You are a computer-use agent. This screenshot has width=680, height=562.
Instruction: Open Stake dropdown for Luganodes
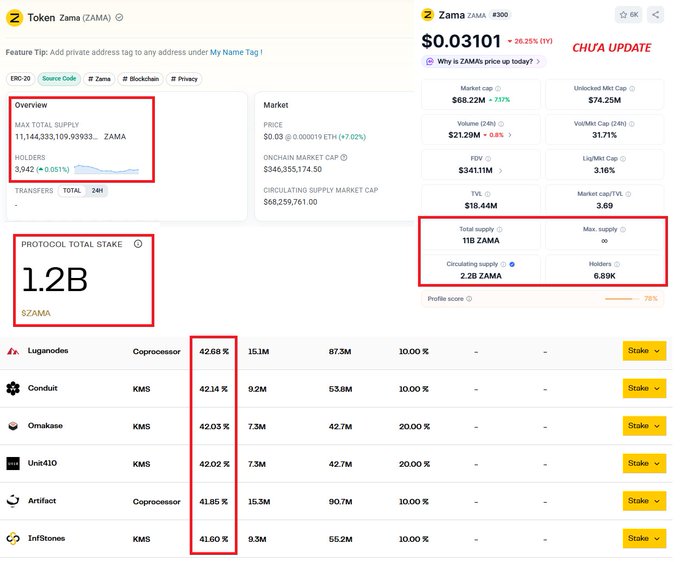(x=644, y=351)
